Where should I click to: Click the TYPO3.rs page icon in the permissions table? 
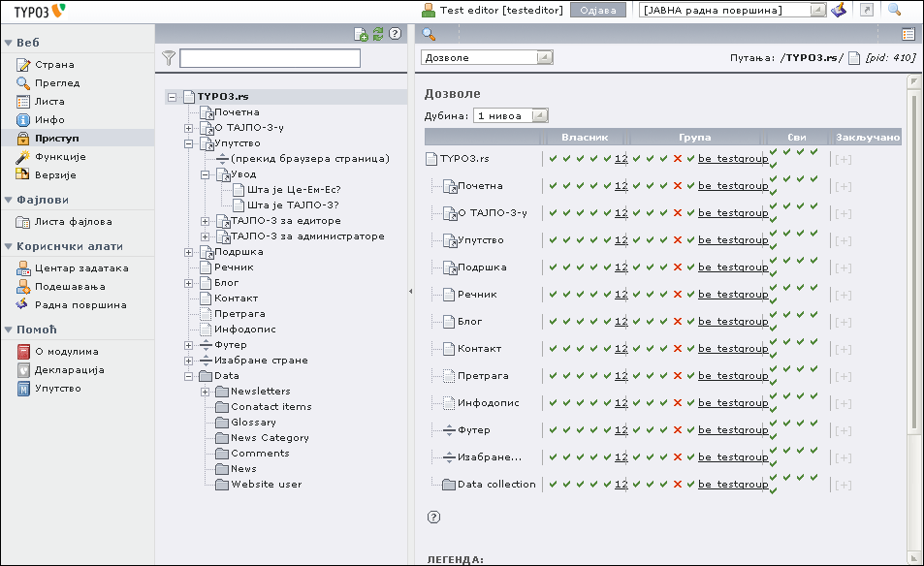point(431,158)
